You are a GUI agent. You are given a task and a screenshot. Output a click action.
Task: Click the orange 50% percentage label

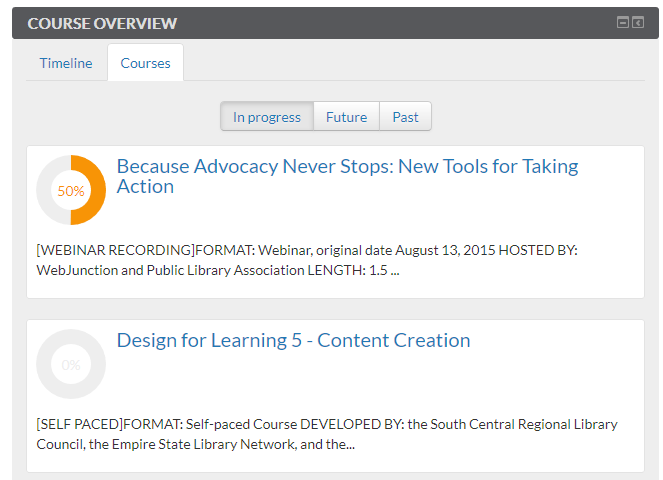(x=71, y=191)
